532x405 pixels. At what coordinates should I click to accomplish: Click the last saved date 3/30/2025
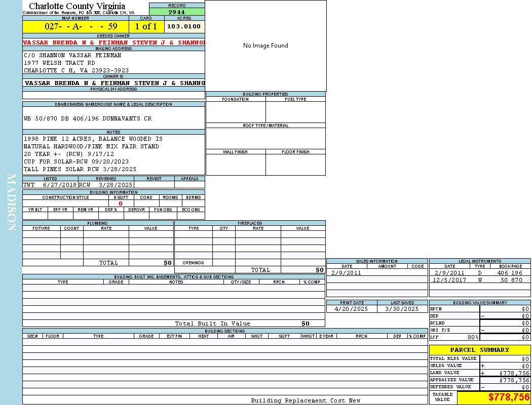pyautogui.click(x=402, y=309)
